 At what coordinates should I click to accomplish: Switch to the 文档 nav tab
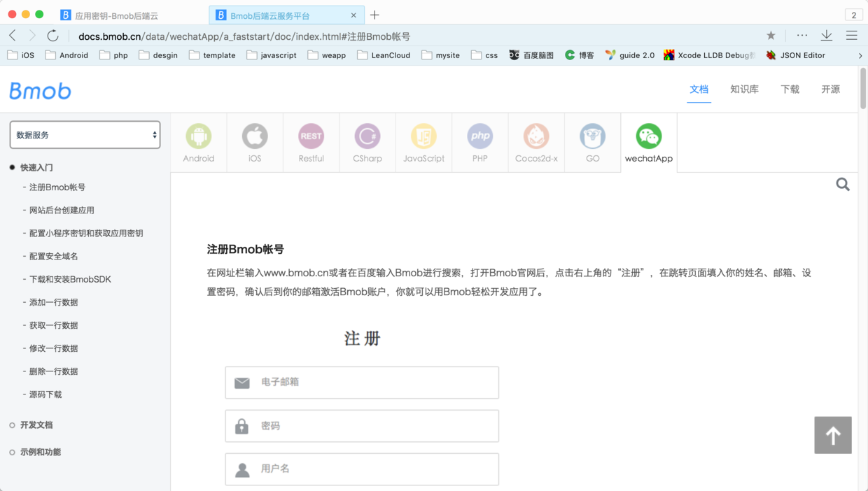point(699,90)
